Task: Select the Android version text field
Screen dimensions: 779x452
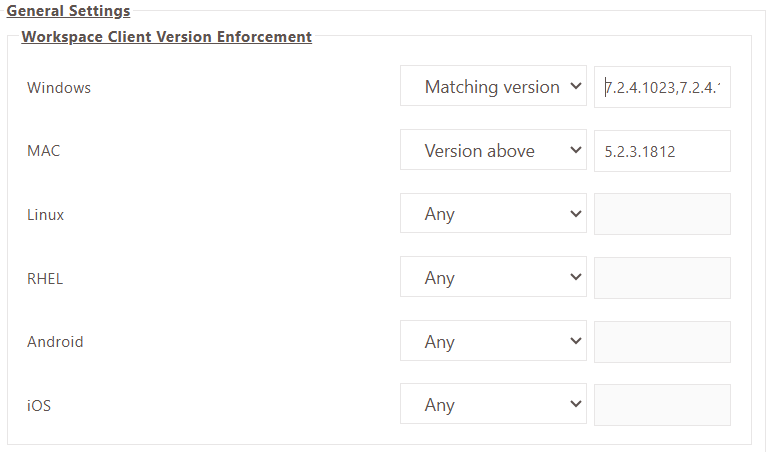Action: pyautogui.click(x=662, y=342)
